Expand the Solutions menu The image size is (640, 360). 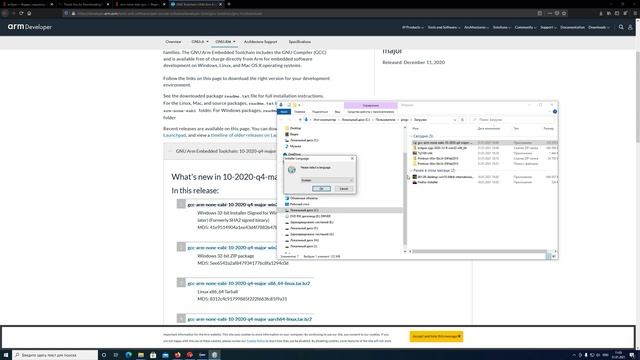[502, 27]
